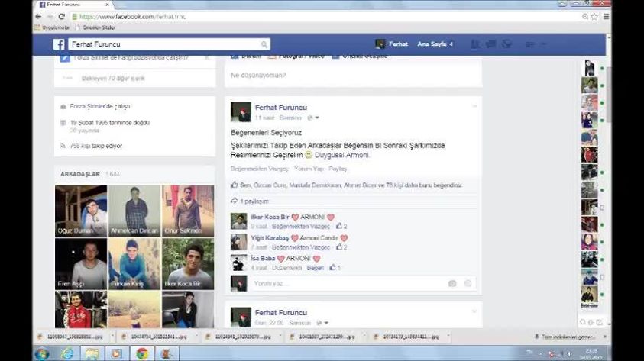This screenshot has height=361, width=644.
Task: Click zoom magnifier icon in address bar
Action: [585, 17]
